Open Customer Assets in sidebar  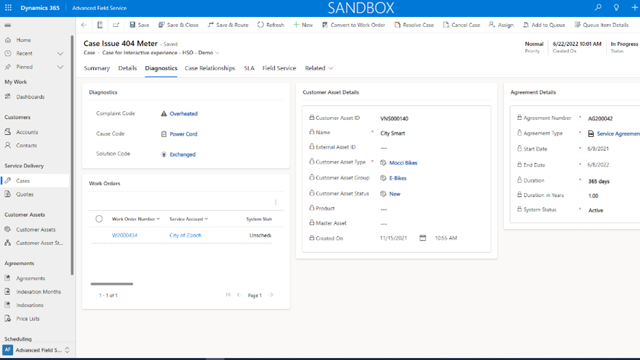pyautogui.click(x=35, y=229)
